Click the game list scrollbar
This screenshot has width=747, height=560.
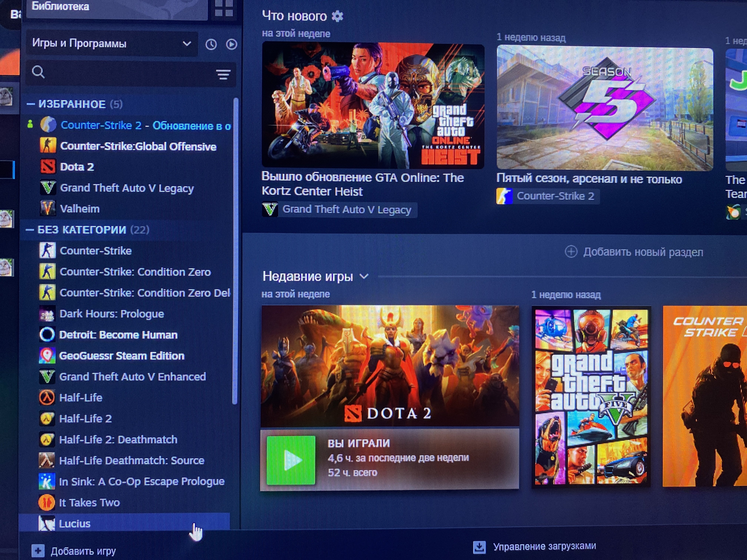235,251
